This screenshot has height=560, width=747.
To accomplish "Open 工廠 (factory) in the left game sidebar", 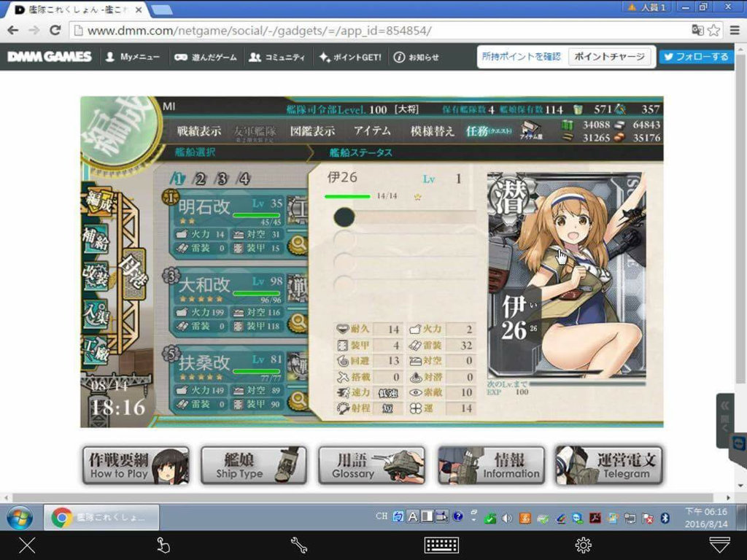I will point(96,351).
